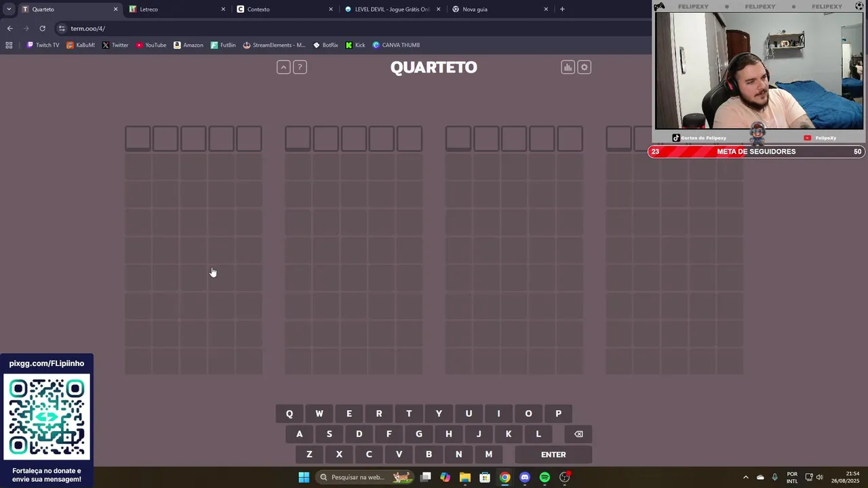Click the Pesquisar na web taskbar search box

(365, 477)
